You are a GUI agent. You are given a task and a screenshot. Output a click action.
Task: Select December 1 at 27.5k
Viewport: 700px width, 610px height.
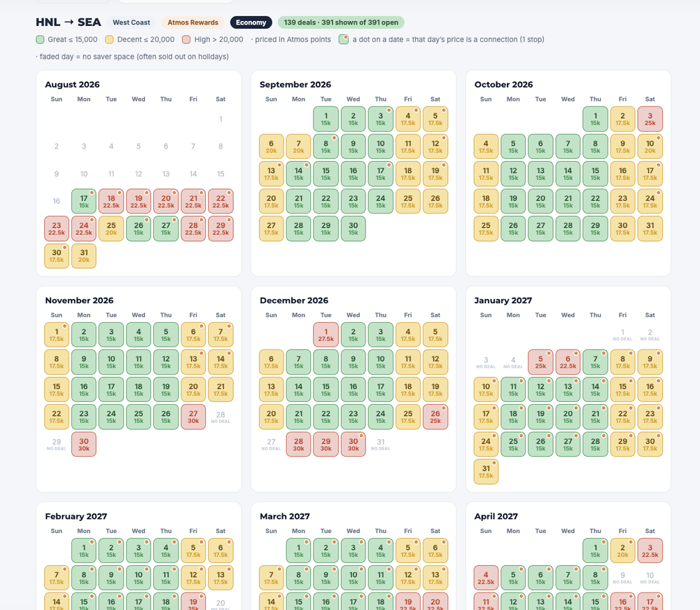point(326,335)
